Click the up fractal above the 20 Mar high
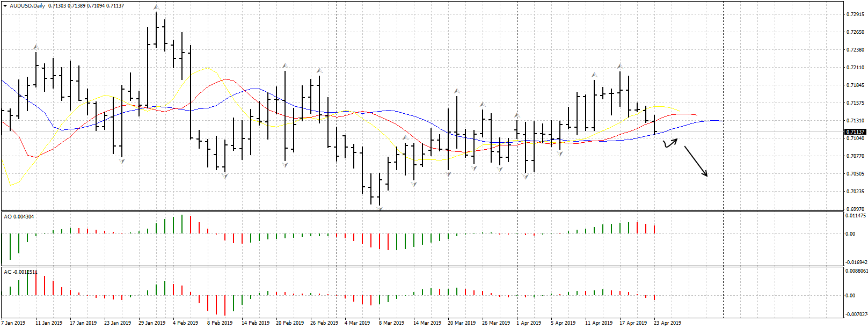Viewport: 868px width, 329px height. pyautogui.click(x=457, y=91)
